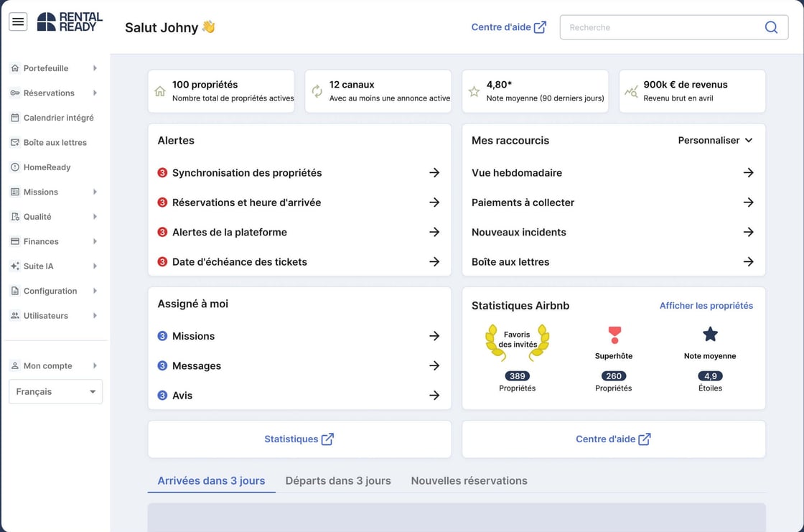Expand the Finances submenu arrow

[x=95, y=241]
